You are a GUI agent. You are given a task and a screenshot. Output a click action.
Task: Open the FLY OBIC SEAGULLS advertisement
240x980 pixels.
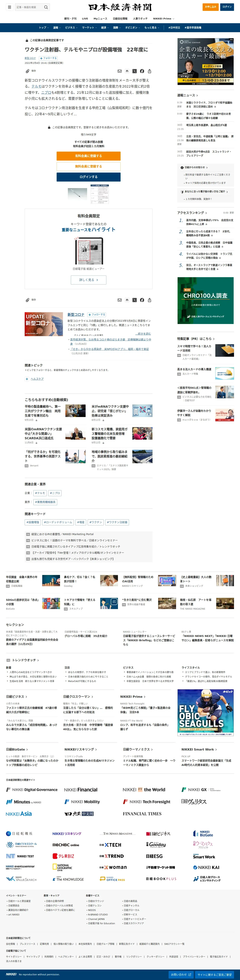coord(205,713)
